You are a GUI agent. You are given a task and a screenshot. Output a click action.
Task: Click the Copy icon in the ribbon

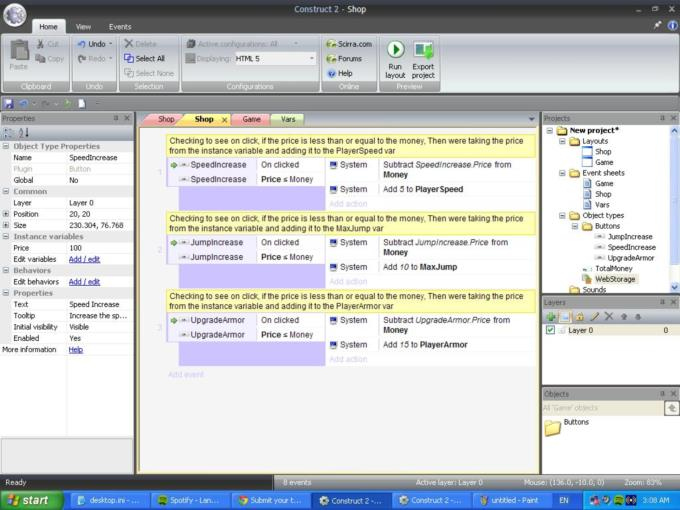[40, 58]
